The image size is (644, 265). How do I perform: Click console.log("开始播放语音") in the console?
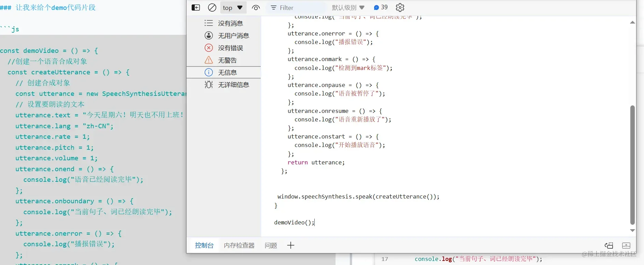340,145
